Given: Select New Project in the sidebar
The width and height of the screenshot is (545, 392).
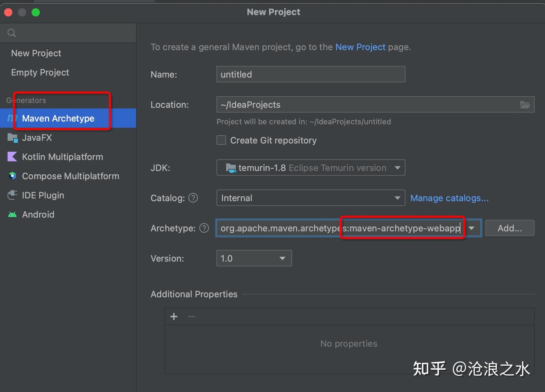Looking at the screenshot, I should click(36, 53).
